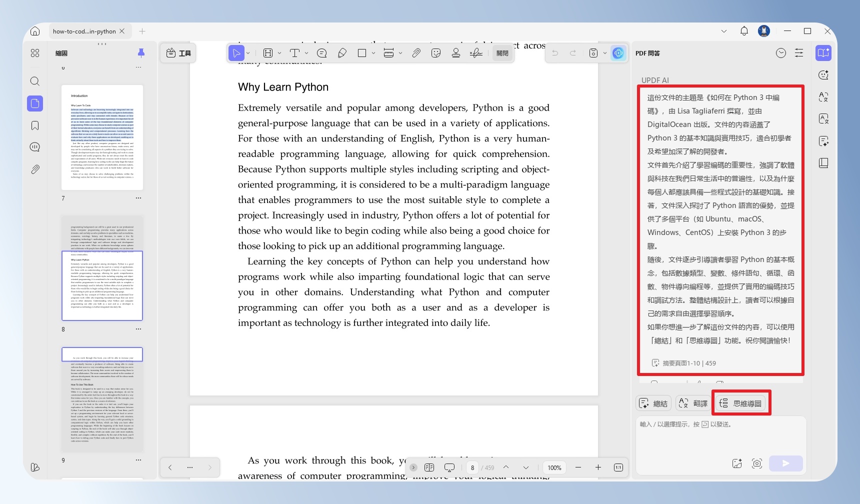Open the 工具 tools menu

pyautogui.click(x=178, y=53)
